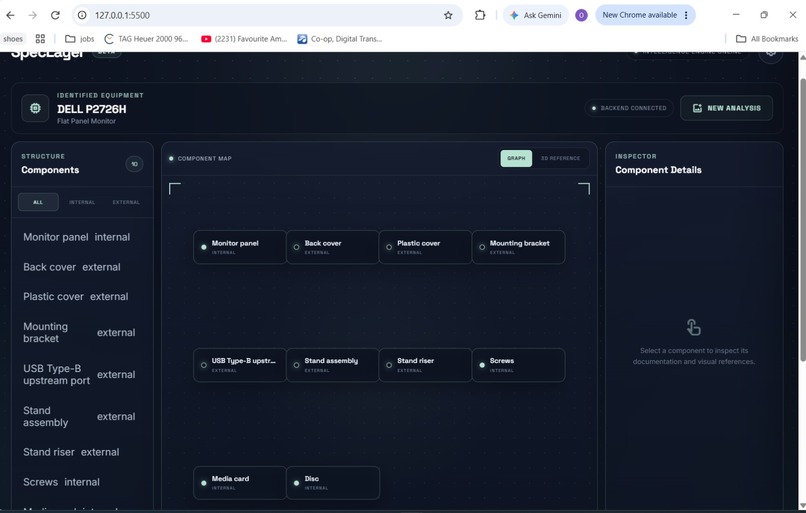This screenshot has height=513, width=806.
Task: Open the Favourite Am... YouTube bookmark
Action: [x=244, y=39]
